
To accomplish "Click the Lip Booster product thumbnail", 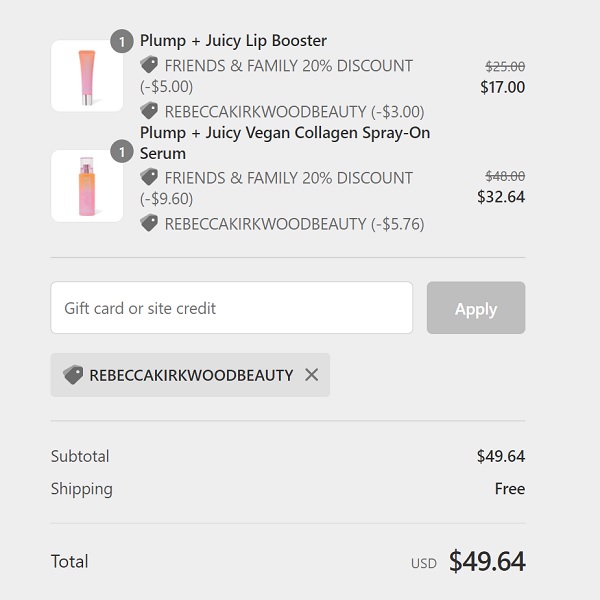I will click(87, 76).
